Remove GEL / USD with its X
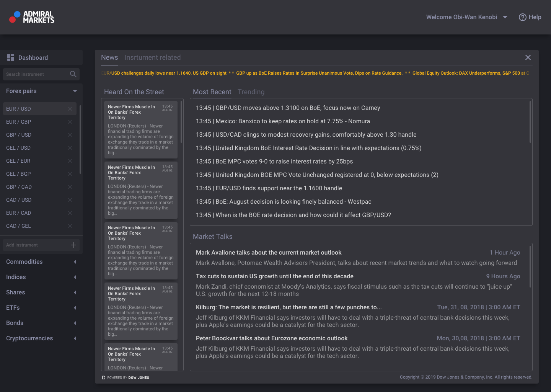This screenshot has width=551, height=392. pos(70,148)
